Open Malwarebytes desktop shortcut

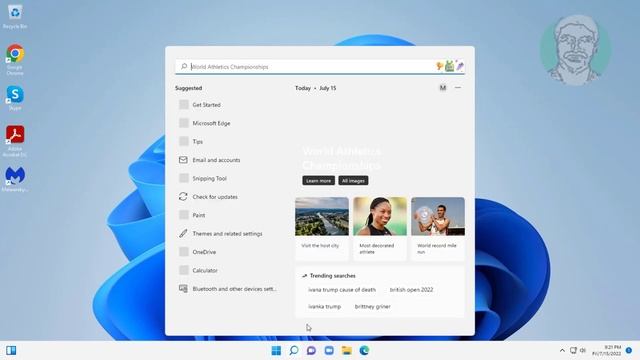[x=15, y=179]
